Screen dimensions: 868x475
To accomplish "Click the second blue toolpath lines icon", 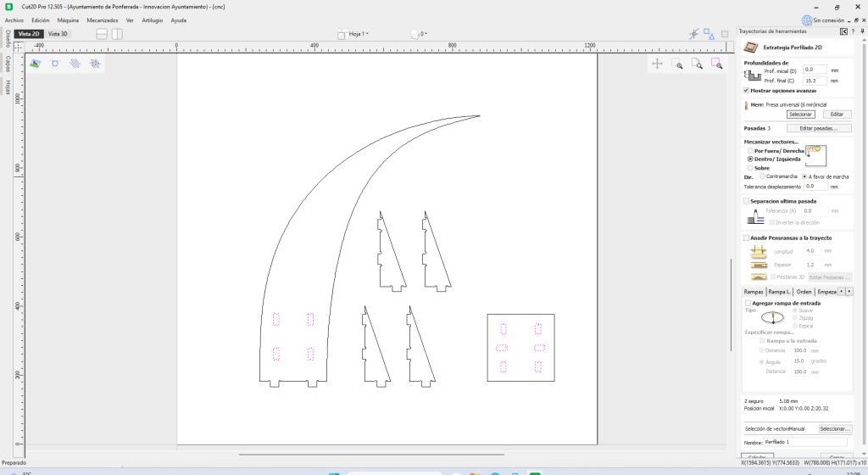I will [95, 64].
